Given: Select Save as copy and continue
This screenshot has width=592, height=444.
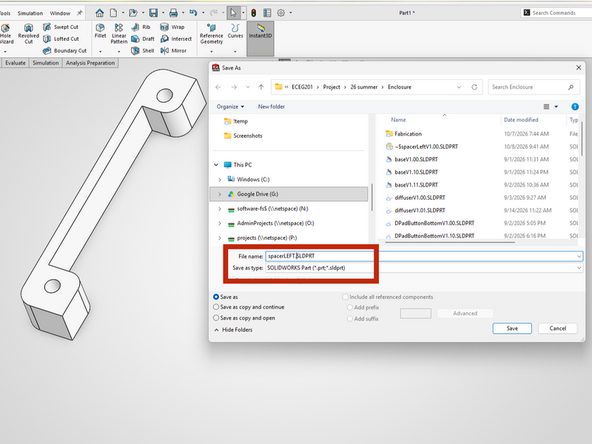Looking at the screenshot, I should [216, 307].
